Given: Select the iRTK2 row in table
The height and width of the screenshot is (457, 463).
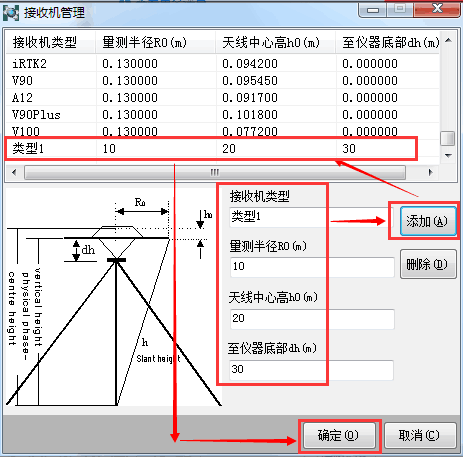Looking at the screenshot, I should coord(223,63).
